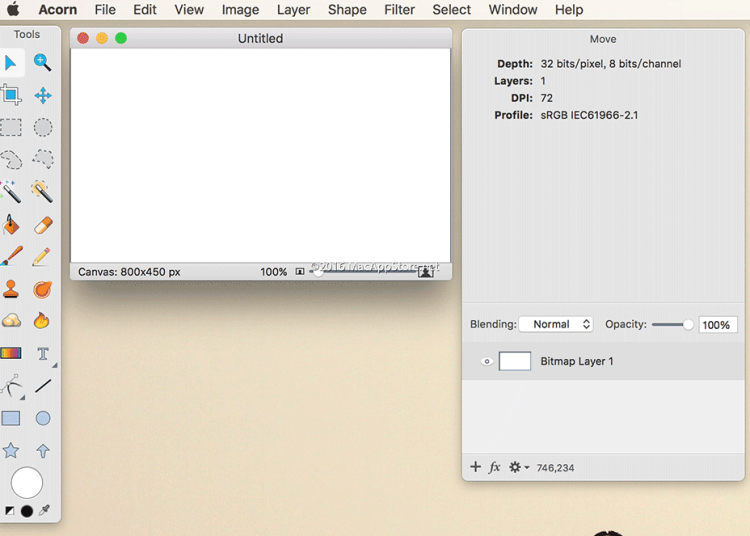Pick the Paint Bucket fill tool
The width and height of the screenshot is (750, 536).
click(11, 224)
